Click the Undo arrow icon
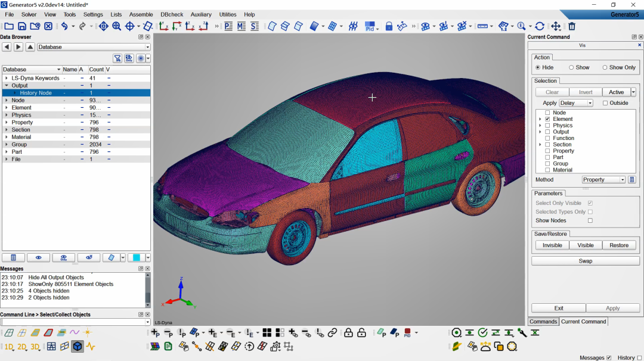 [64, 26]
